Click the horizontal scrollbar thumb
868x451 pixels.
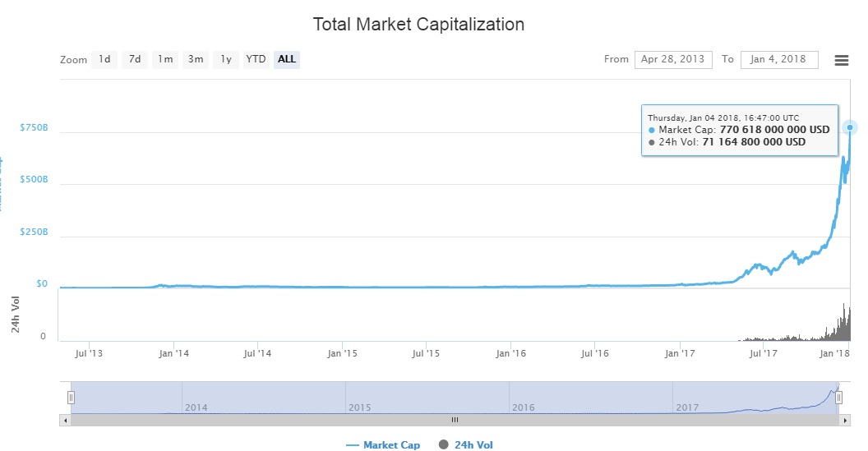point(454,420)
